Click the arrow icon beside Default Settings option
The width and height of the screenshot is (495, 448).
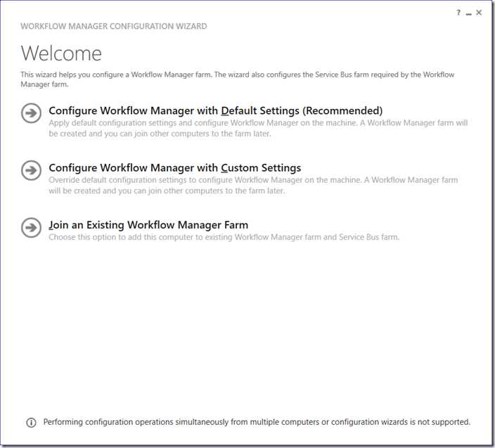(31, 113)
